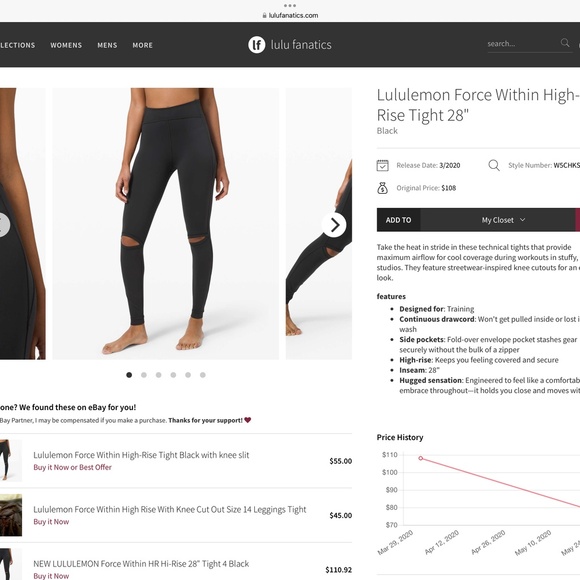Click thumbnail of $45.00 eBay listing

(11, 515)
